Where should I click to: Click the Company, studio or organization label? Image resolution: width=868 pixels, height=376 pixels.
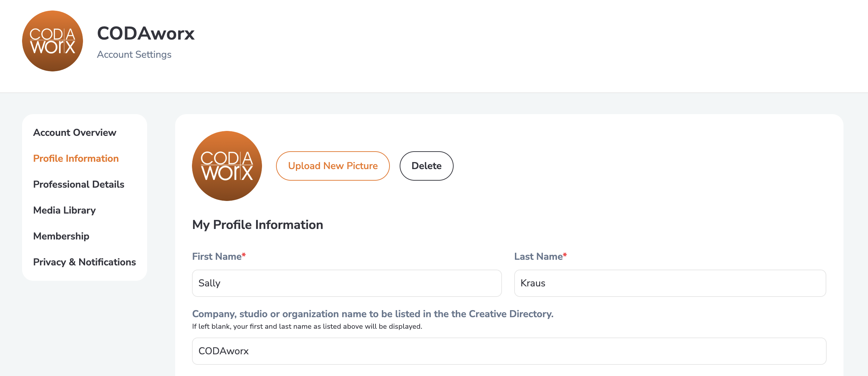pos(373,314)
